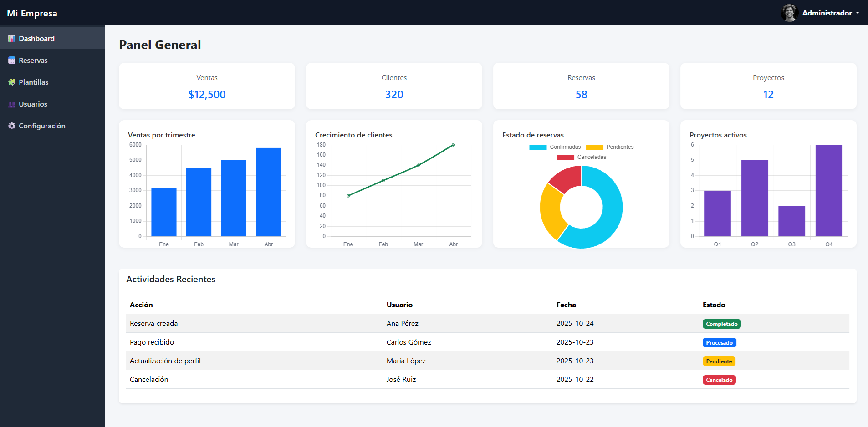Click the Usuarios people icon

point(12,104)
